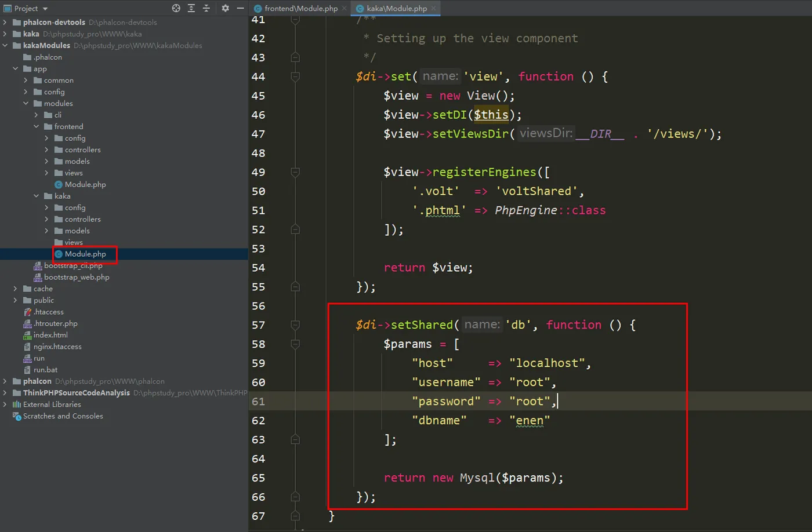Collapse the app folder

(16, 68)
